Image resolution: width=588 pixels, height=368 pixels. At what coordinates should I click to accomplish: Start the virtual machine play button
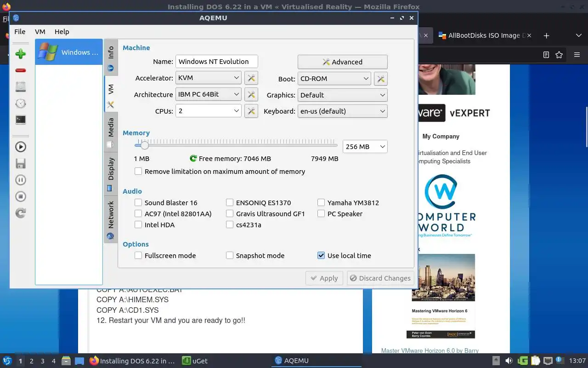[x=20, y=147]
